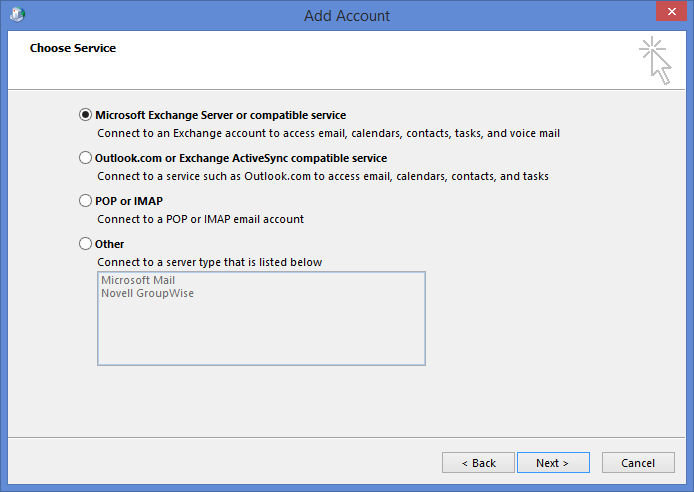Click the Choose Service heading
The height and width of the screenshot is (492, 694).
point(73,48)
